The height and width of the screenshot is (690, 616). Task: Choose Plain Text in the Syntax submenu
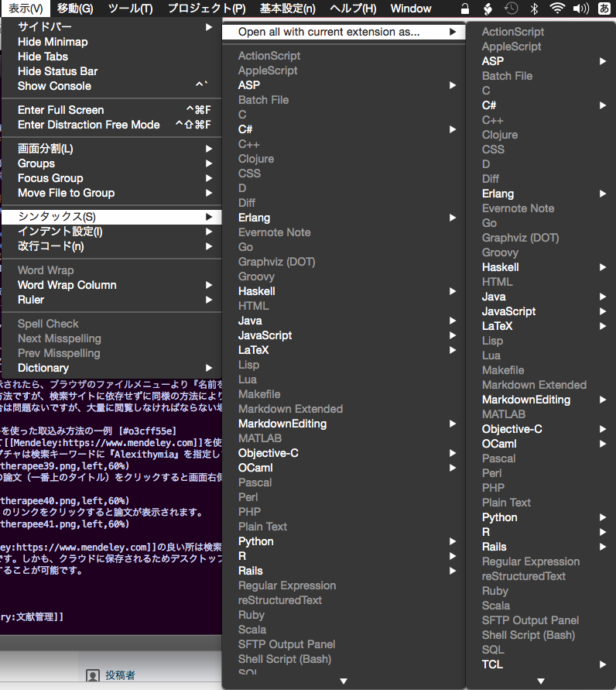(344, 527)
